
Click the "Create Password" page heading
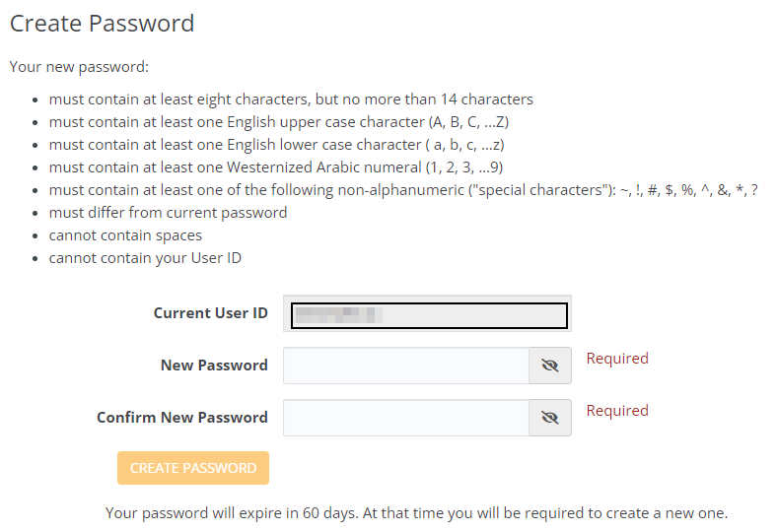102,24
